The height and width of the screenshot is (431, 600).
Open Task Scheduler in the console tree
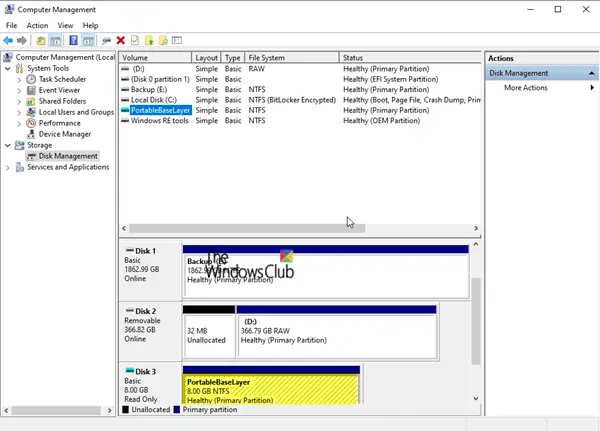click(60, 79)
